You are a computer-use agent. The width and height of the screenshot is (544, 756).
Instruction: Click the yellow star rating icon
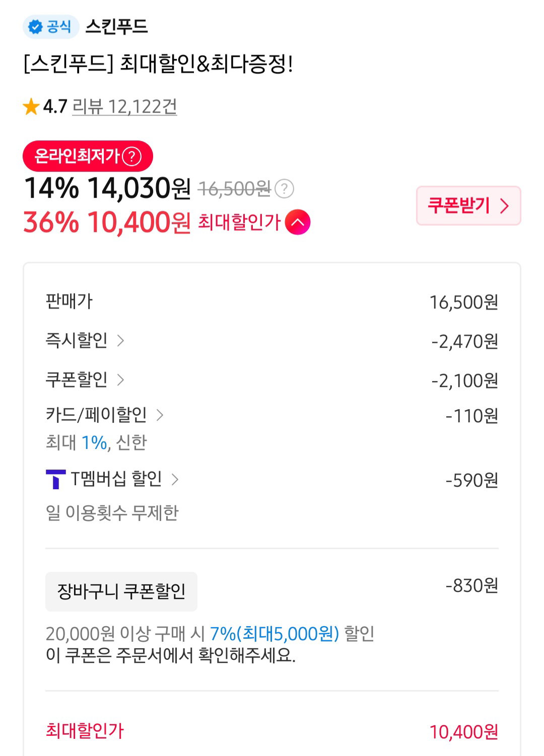[31, 107]
